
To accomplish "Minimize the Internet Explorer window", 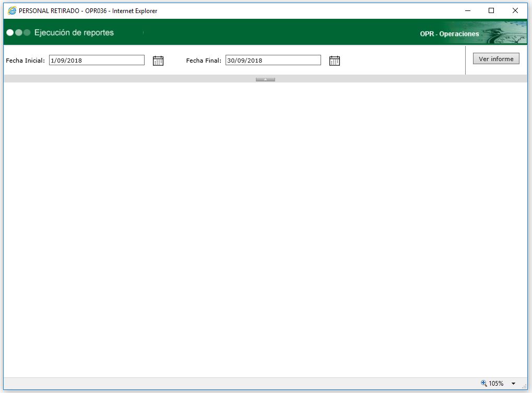I will 468,10.
